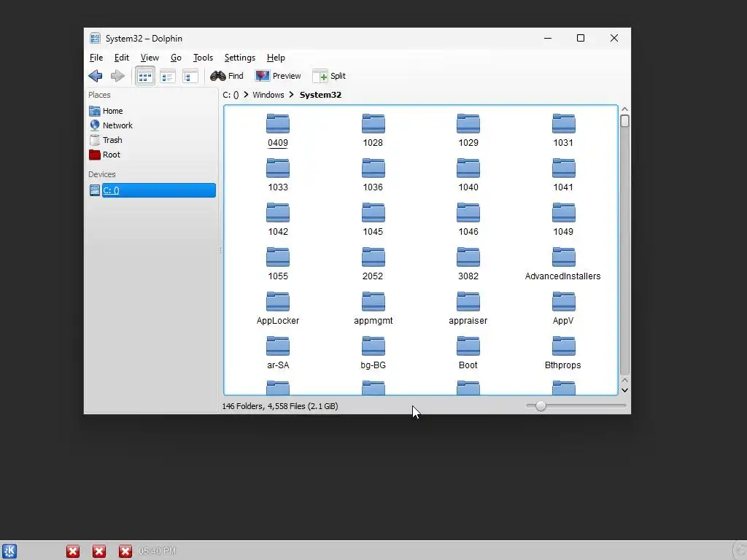Select the appraiser folder
The height and width of the screenshot is (560, 747).
[x=468, y=308]
